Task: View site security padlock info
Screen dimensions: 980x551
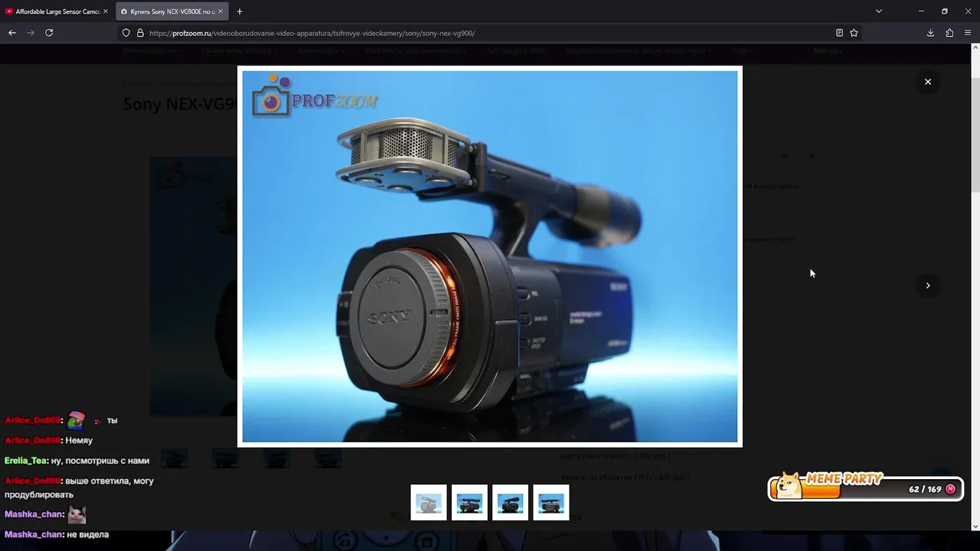Action: 140,33
